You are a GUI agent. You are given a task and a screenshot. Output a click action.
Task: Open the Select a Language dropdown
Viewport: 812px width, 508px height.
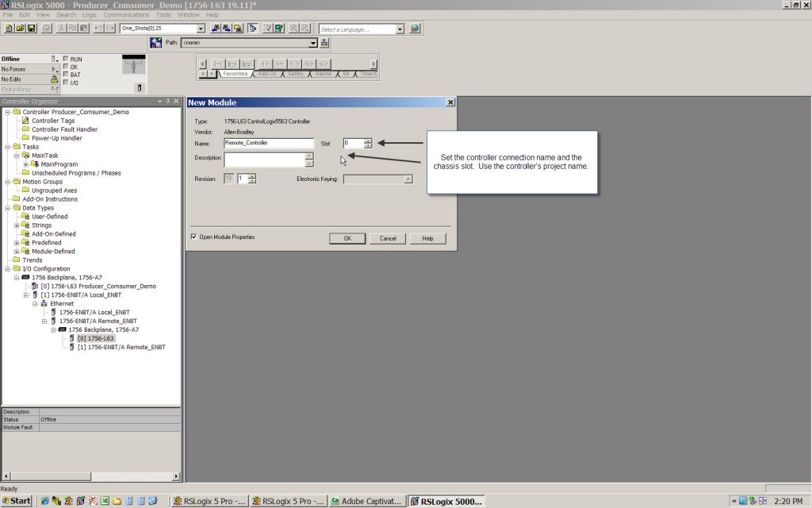click(400, 29)
